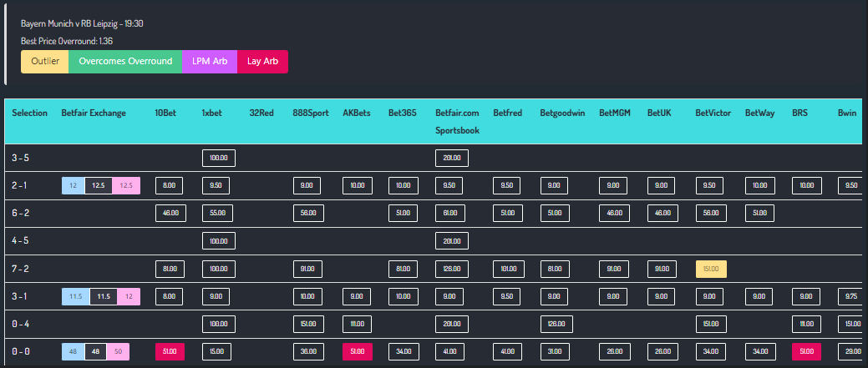The height and width of the screenshot is (368, 868).
Task: Select Betfred 9.50 odds for 3 - 1
Action: (x=506, y=297)
